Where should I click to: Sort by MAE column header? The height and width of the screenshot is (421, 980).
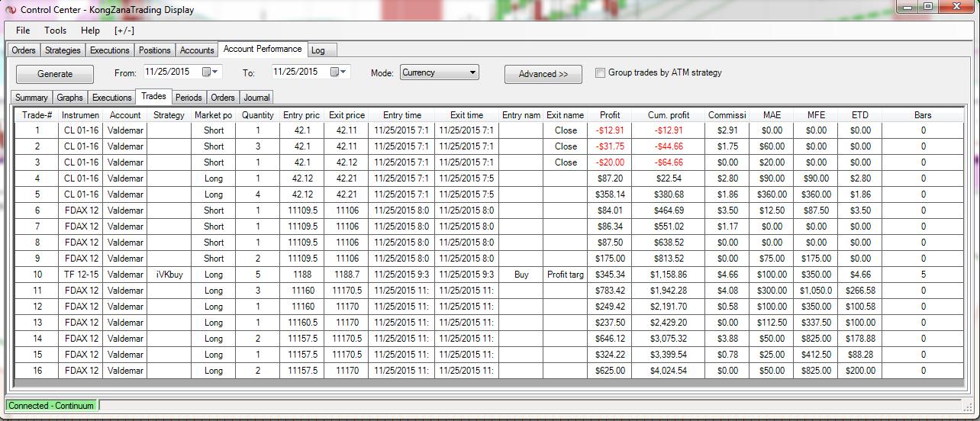772,115
